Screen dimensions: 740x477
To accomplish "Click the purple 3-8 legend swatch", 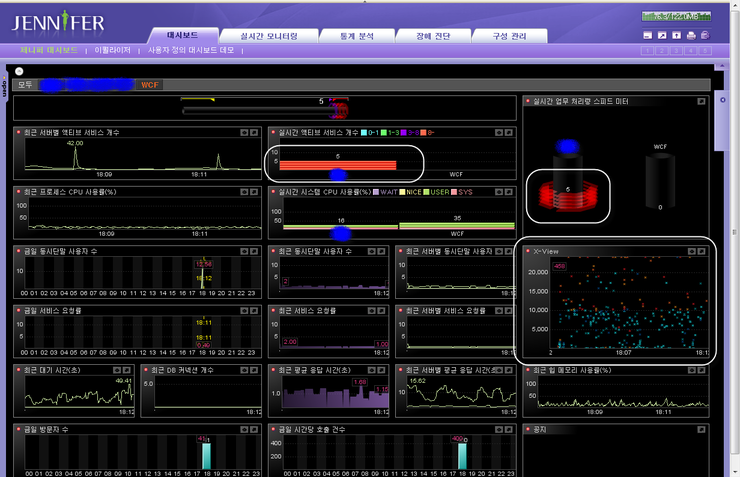I will pos(404,133).
